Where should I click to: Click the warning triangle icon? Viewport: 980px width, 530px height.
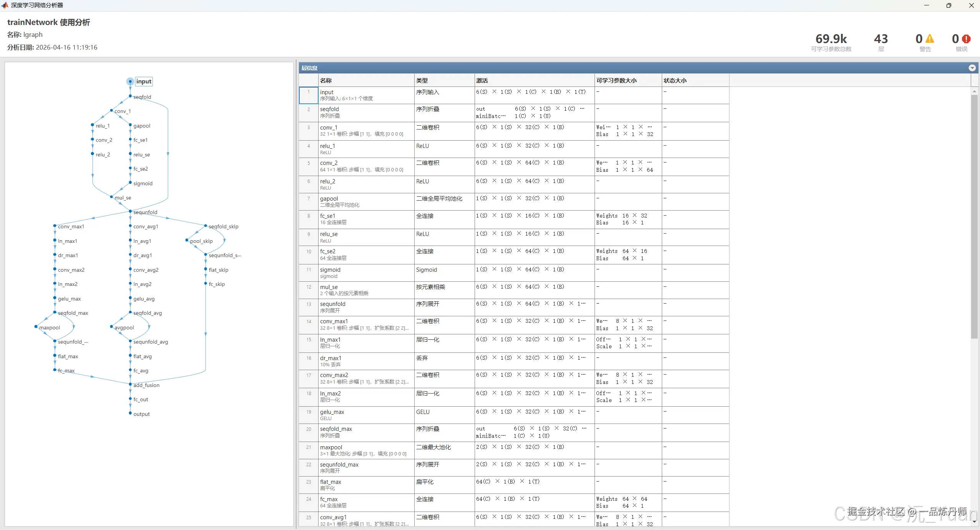tap(929, 39)
